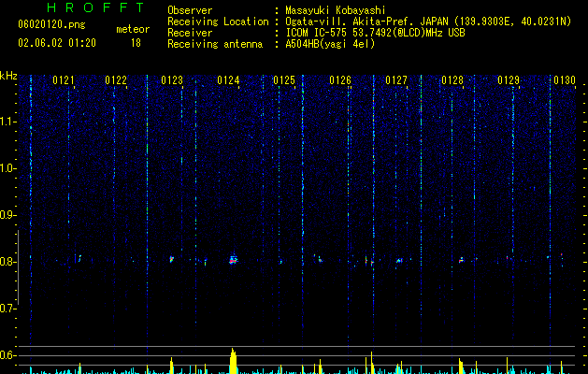The width and height of the screenshot is (588, 374).
Task: Click the Receiving Location label
Action: (x=218, y=22)
